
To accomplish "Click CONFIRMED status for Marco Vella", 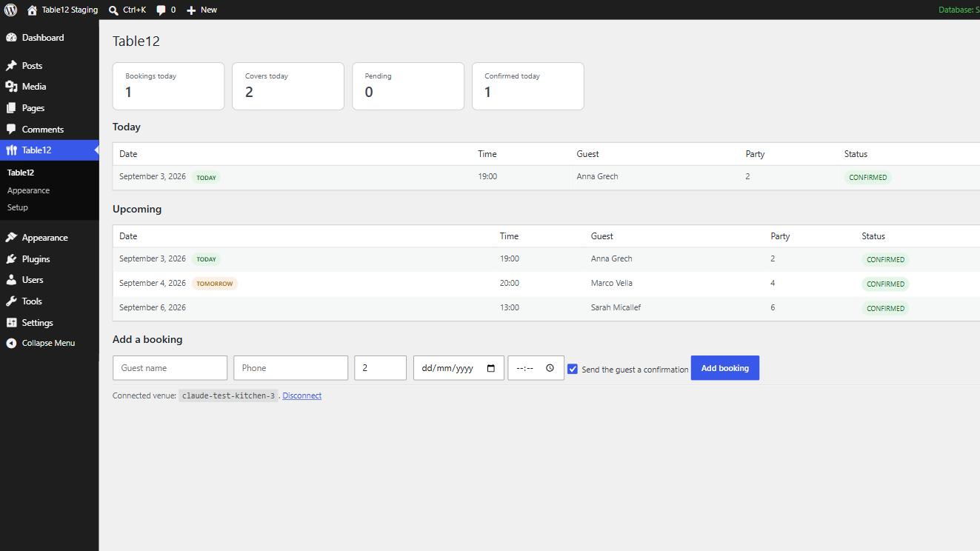I will point(885,284).
